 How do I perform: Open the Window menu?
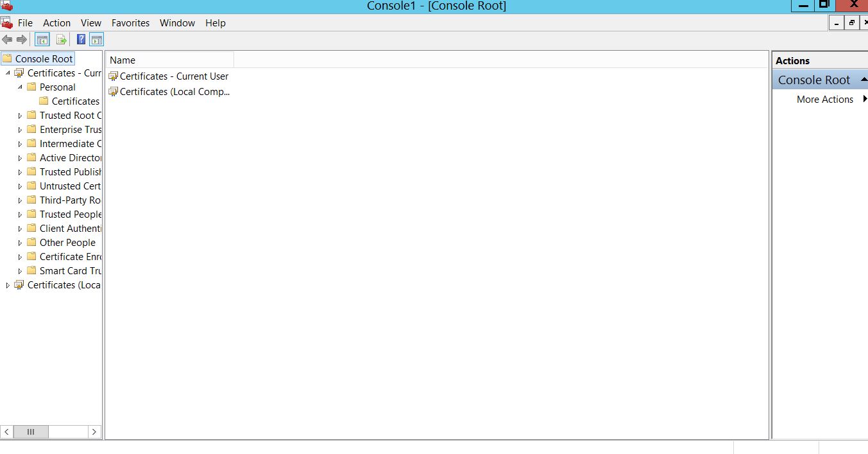(177, 22)
